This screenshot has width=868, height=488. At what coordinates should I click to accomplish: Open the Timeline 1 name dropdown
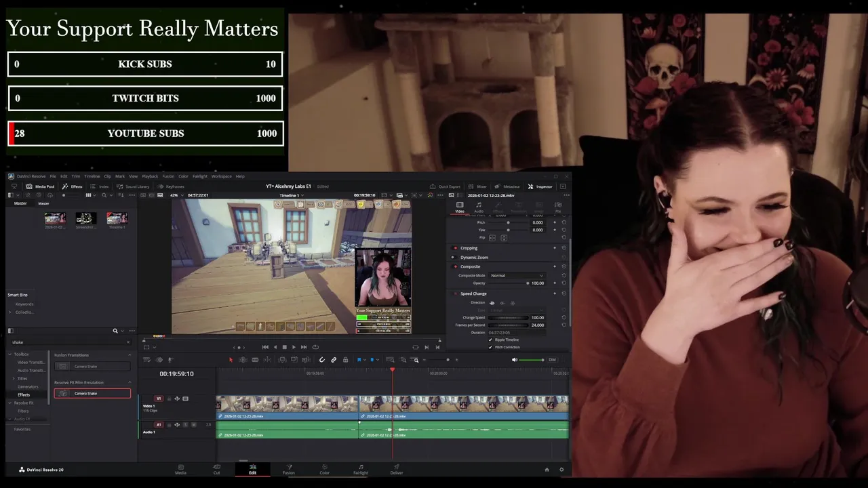(x=292, y=195)
